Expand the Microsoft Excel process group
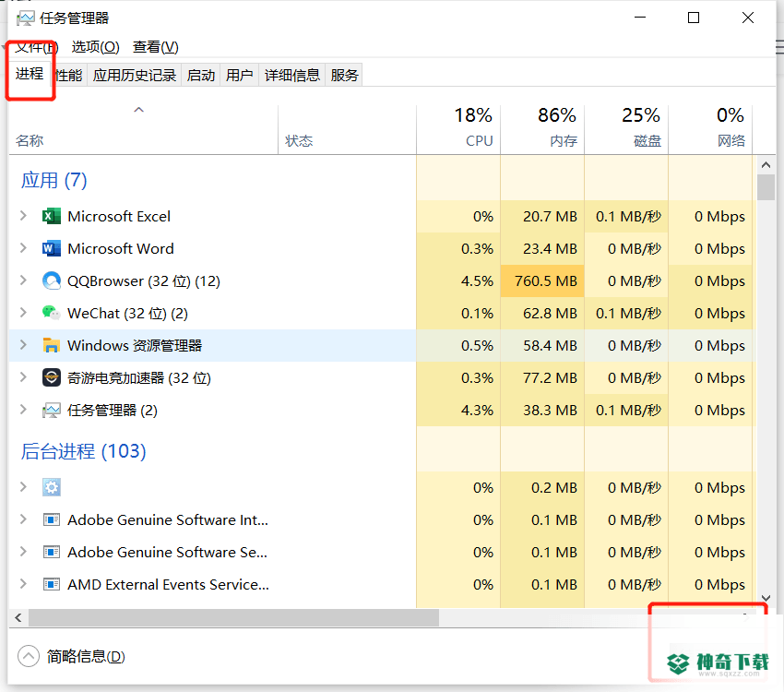This screenshot has width=784, height=692. point(23,216)
